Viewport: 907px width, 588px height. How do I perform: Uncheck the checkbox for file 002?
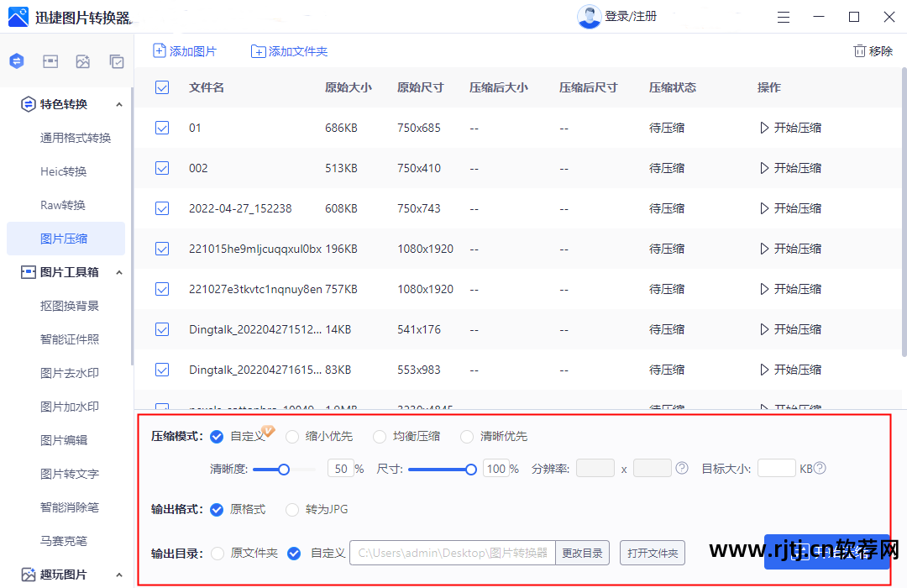161,167
